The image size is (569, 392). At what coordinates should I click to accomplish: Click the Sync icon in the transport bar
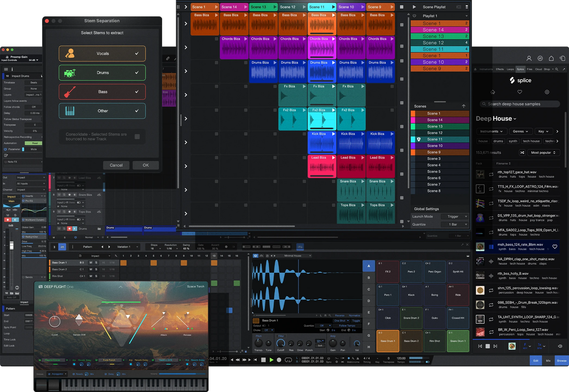[x=329, y=358]
